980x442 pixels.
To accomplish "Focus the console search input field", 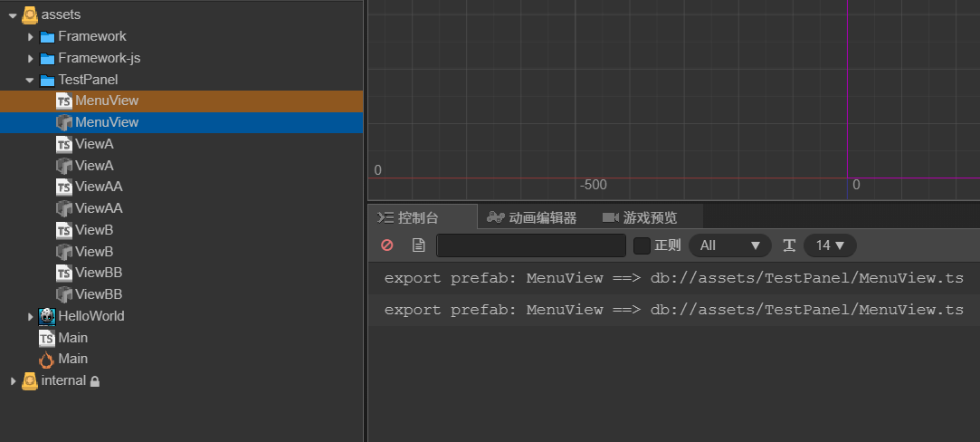I will point(531,245).
